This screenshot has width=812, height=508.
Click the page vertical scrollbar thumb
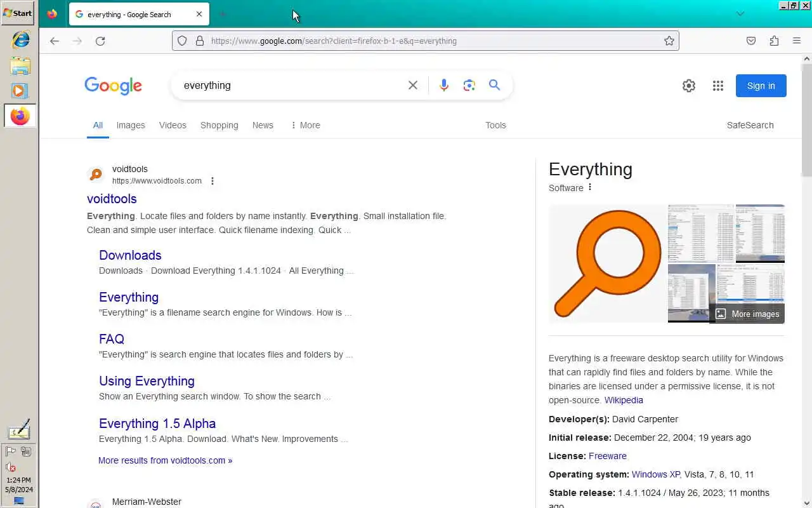coord(806,121)
